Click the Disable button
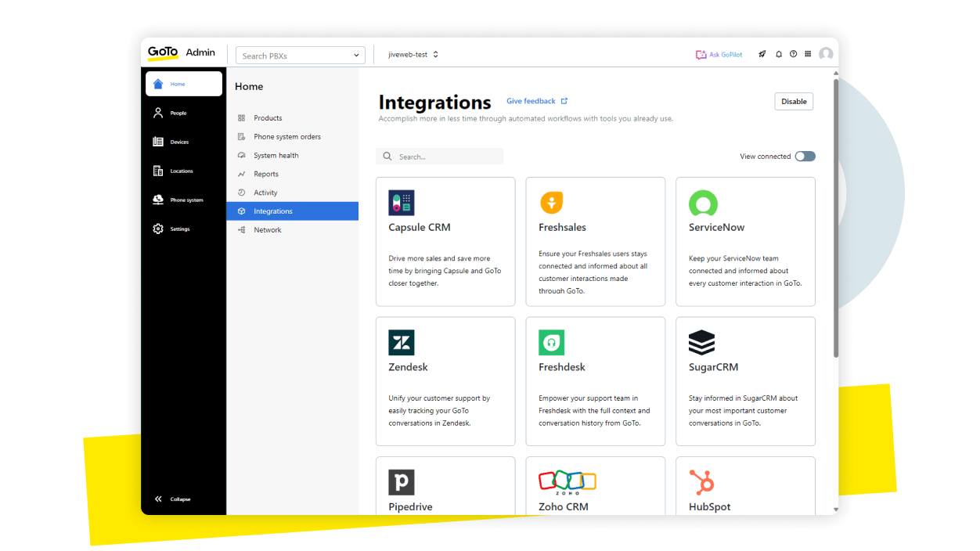 tap(793, 101)
